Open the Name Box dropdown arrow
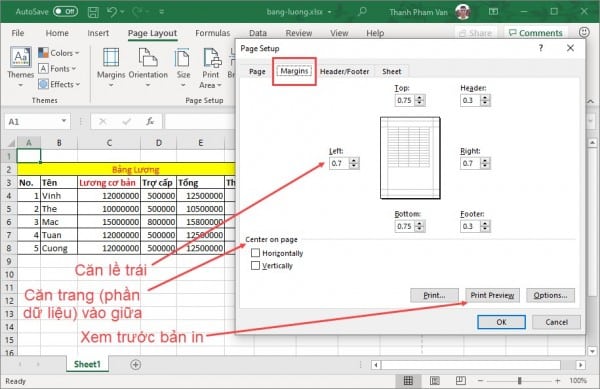Image resolution: width=600 pixels, height=389 pixels. (x=64, y=121)
